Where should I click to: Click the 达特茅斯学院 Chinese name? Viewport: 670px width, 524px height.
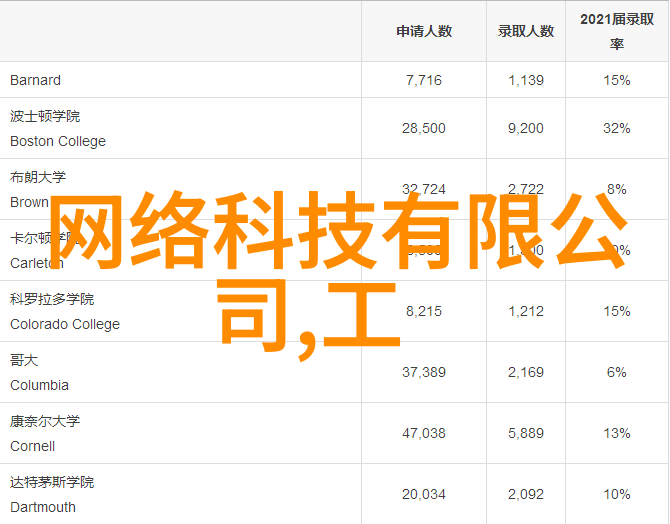[52, 482]
